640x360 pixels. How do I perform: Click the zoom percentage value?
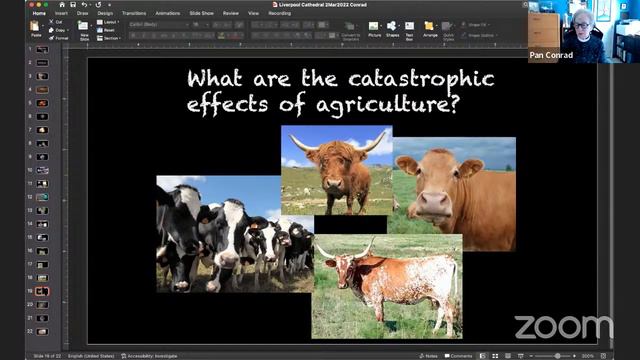click(587, 356)
